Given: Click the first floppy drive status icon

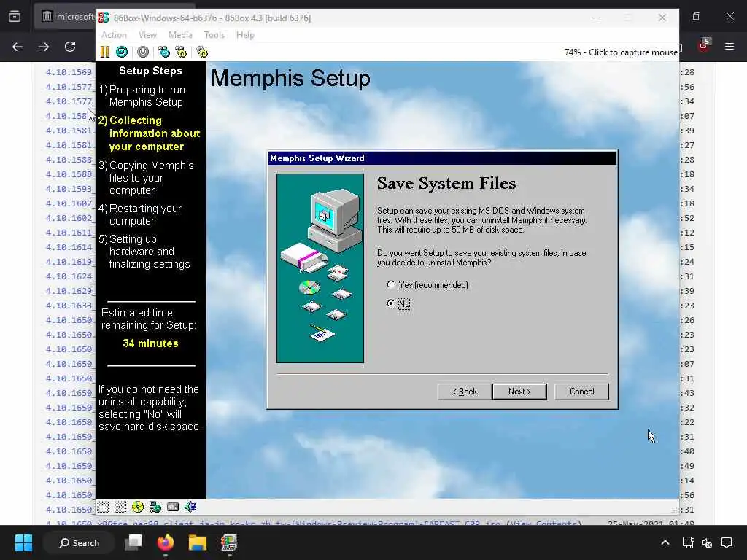Looking at the screenshot, I should click(103, 507).
